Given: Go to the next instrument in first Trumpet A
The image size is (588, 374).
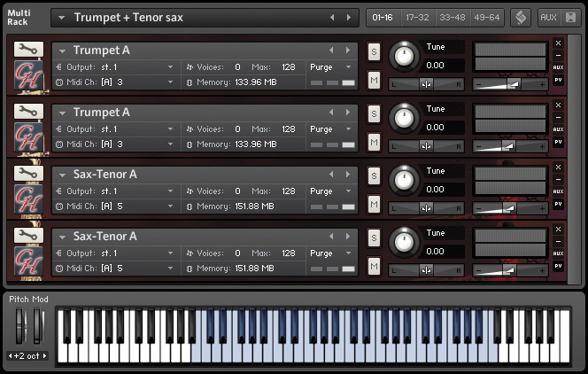Looking at the screenshot, I should 348,51.
